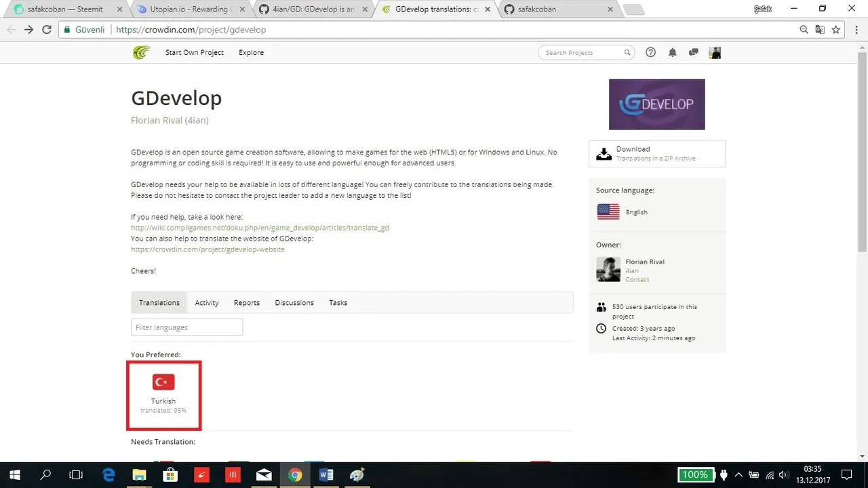Open File Explorer from taskbar

(x=139, y=474)
